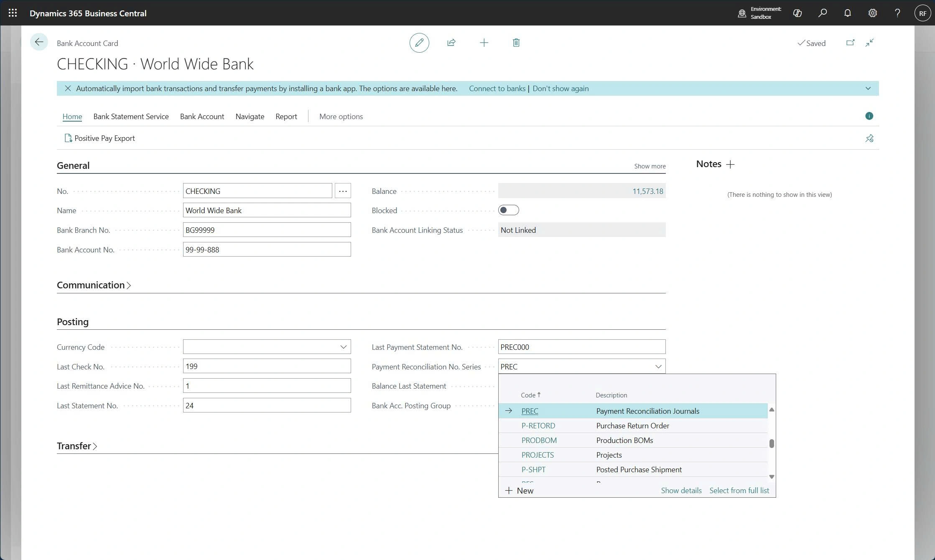Click the lookup list scrollbar thumb
The width and height of the screenshot is (935, 560).
coord(772,444)
